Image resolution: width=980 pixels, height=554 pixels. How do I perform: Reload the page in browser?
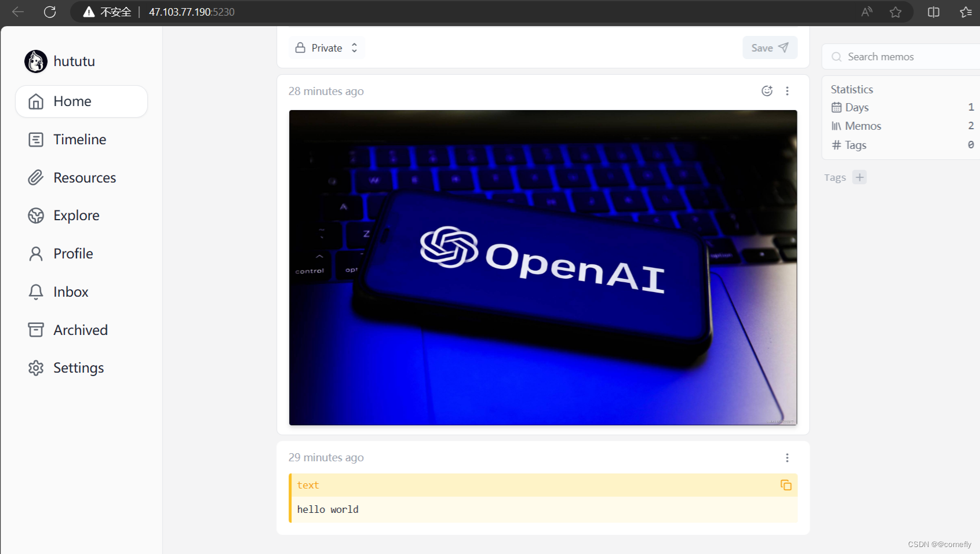[x=50, y=12]
